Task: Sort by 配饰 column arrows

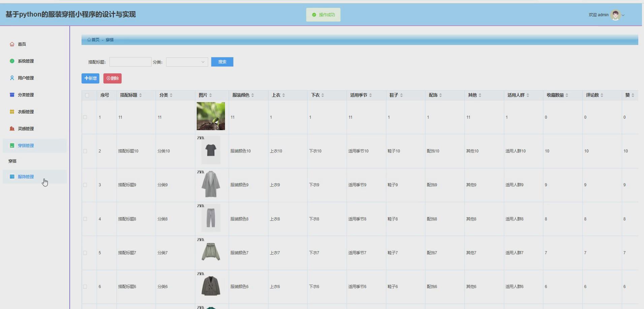Action: pos(441,95)
